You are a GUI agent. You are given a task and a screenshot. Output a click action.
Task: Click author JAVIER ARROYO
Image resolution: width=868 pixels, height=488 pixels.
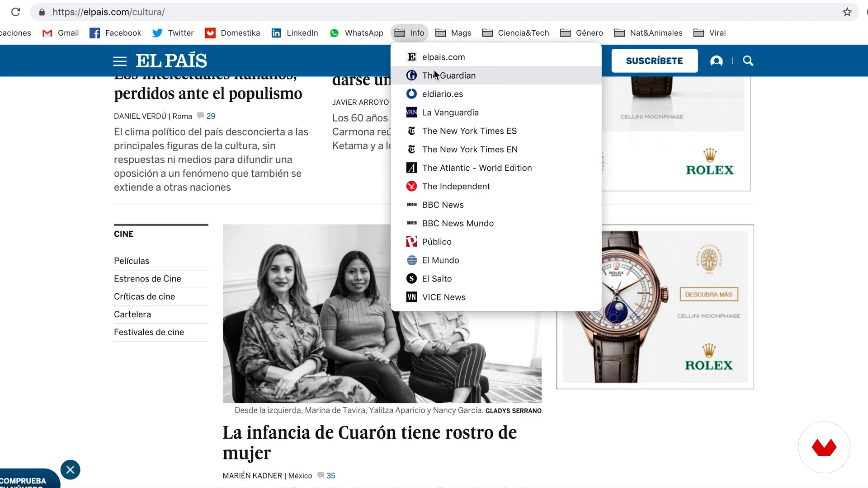(360, 103)
